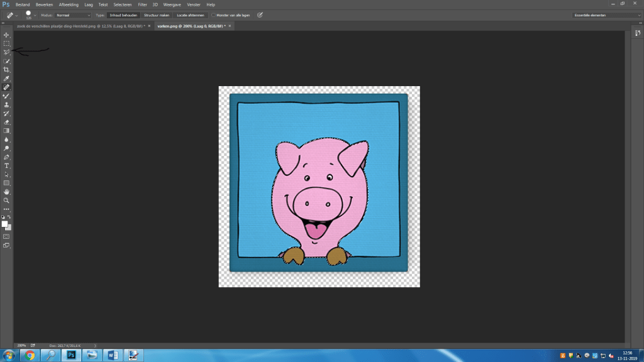Screen dimensions: 644x362
Task: Select the Rectangular Marquee tool
Action: [6, 43]
